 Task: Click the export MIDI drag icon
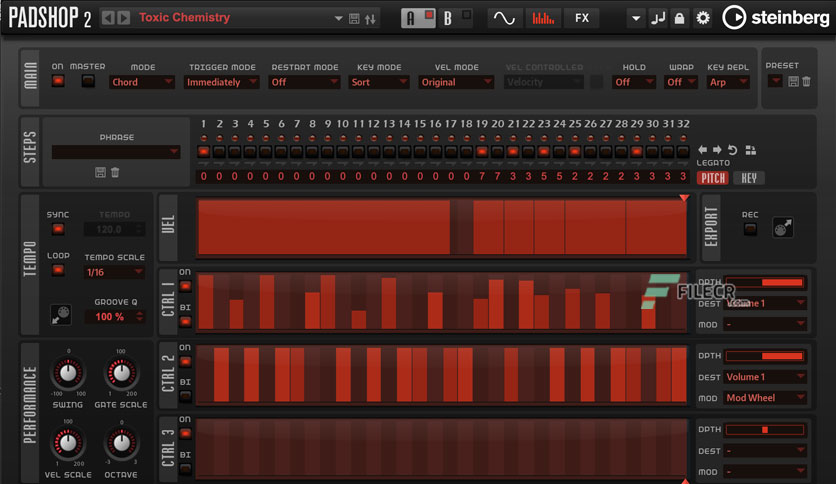(783, 228)
